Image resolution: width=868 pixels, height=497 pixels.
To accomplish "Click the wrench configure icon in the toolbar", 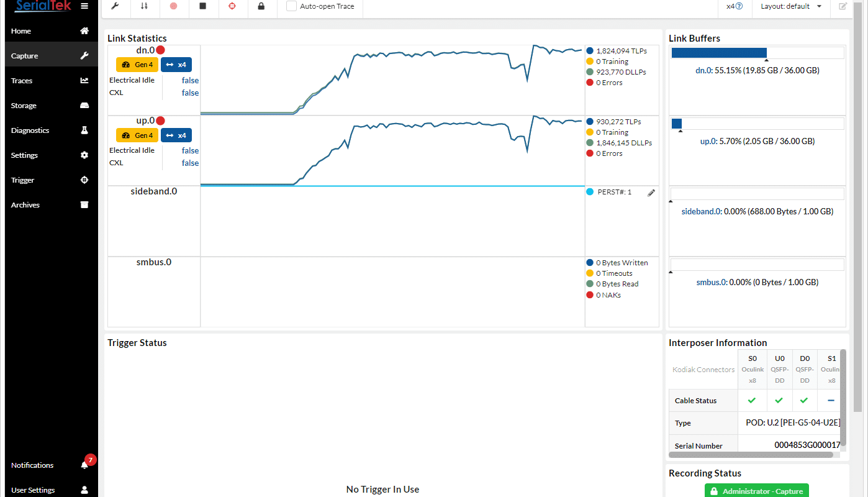I will (x=115, y=6).
